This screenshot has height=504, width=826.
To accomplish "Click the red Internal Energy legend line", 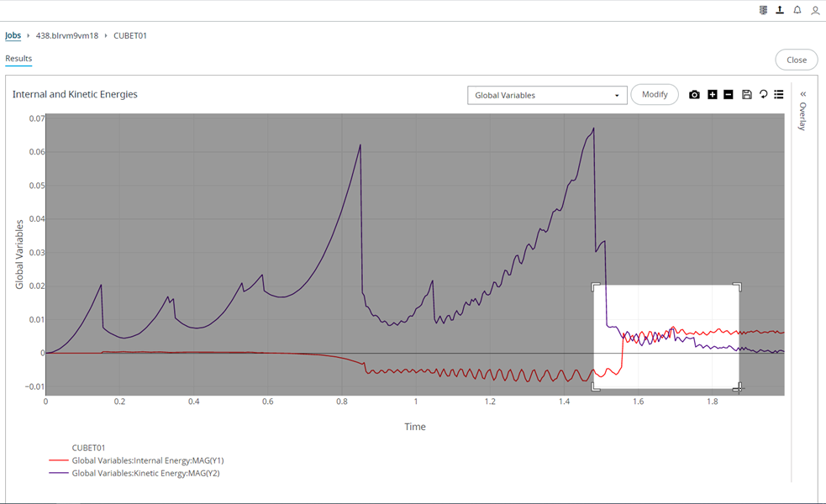I will click(x=59, y=460).
